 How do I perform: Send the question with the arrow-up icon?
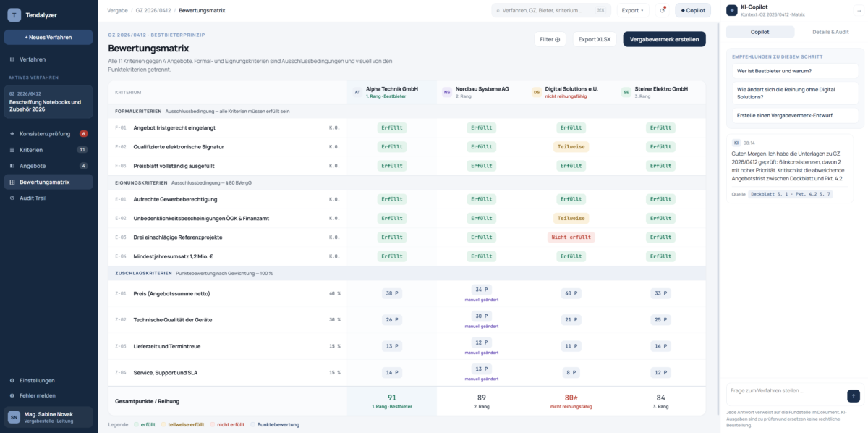click(x=854, y=395)
